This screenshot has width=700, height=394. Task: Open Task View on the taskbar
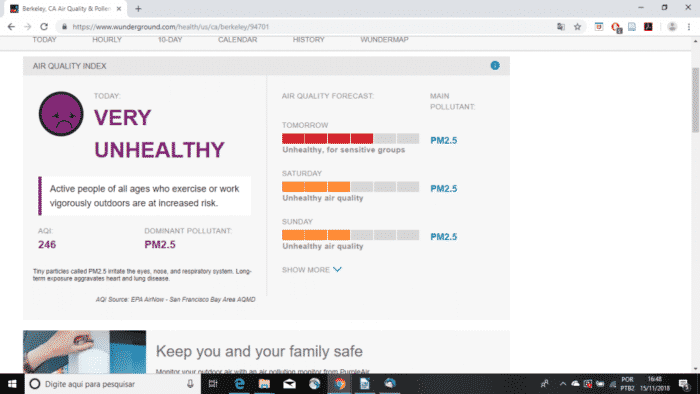[213, 384]
